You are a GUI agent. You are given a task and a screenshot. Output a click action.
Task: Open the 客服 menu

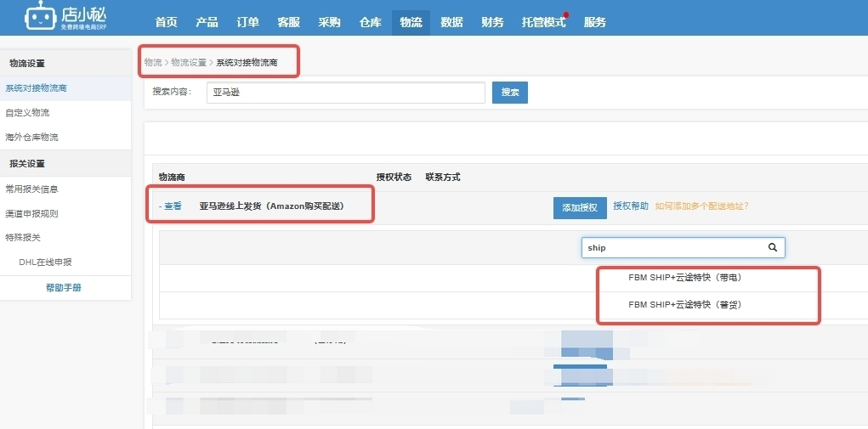click(x=288, y=23)
